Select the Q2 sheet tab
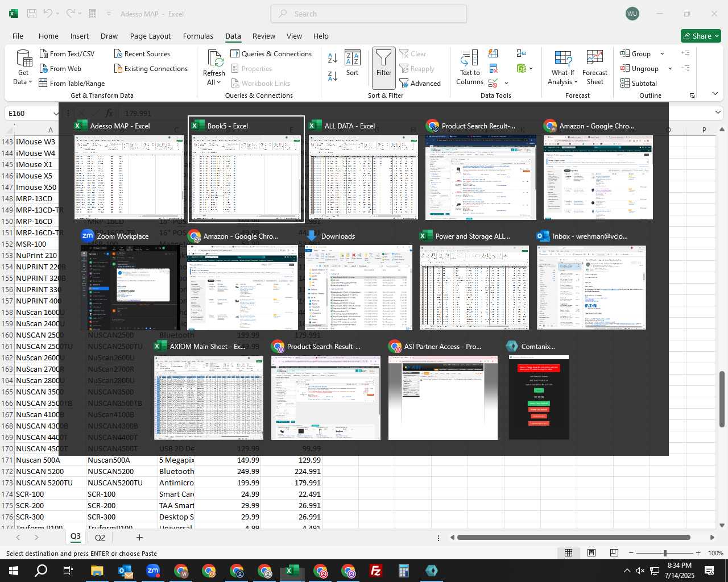 click(x=100, y=537)
